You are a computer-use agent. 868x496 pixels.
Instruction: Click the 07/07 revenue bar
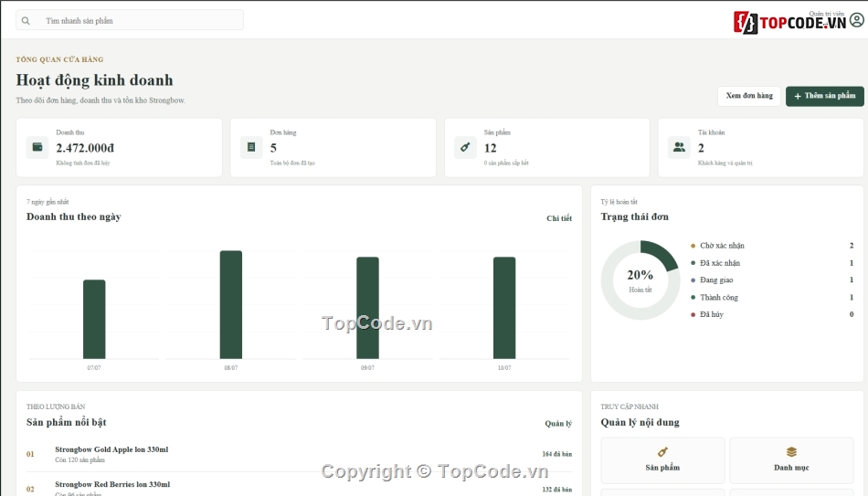coord(94,320)
